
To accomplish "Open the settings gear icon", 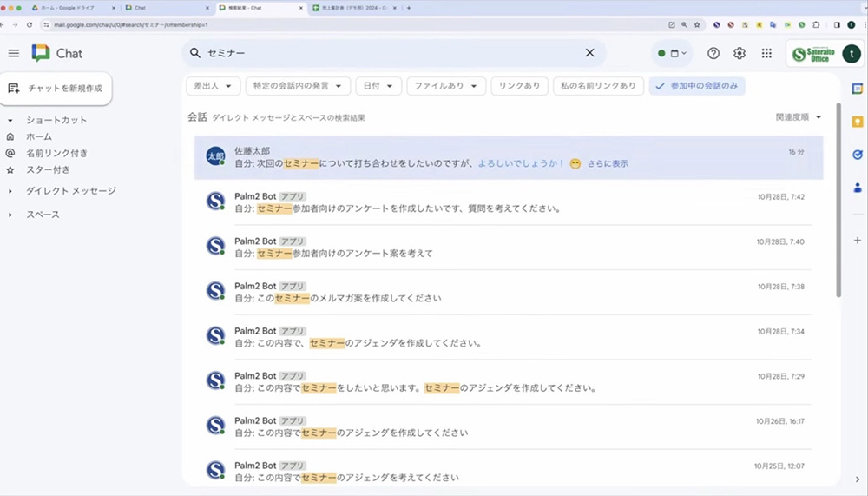I will [740, 53].
